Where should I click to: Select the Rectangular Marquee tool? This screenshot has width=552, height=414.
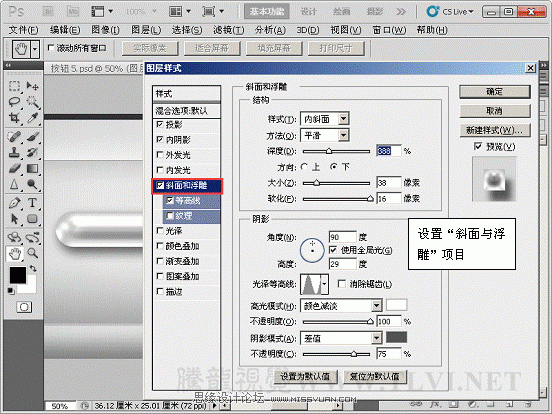pos(14,86)
